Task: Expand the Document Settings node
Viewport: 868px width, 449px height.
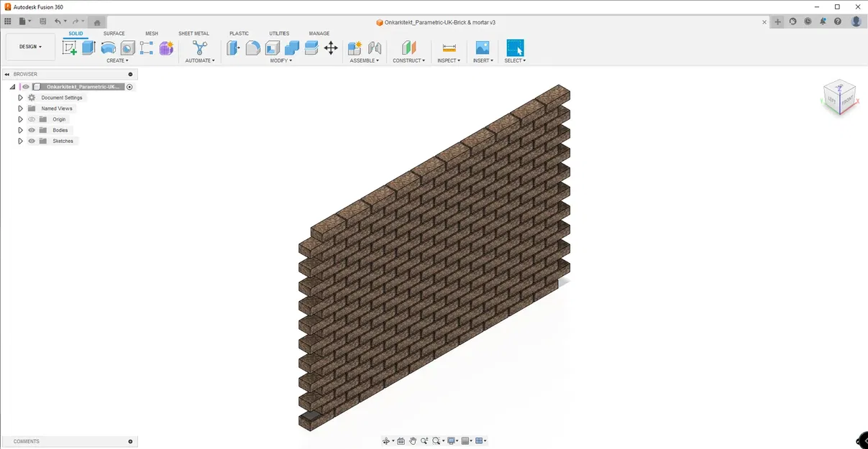Action: pos(20,97)
